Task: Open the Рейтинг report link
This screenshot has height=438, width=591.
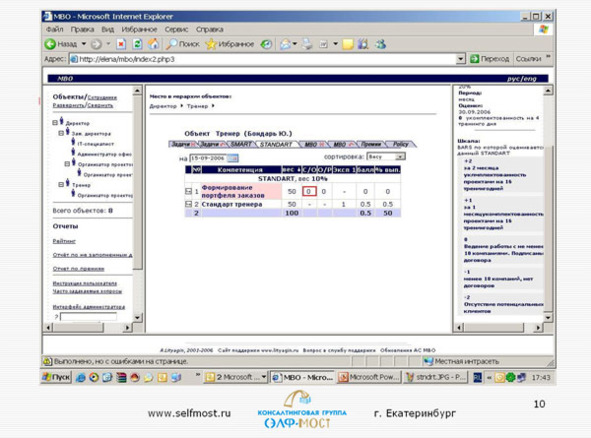Action: (x=64, y=241)
